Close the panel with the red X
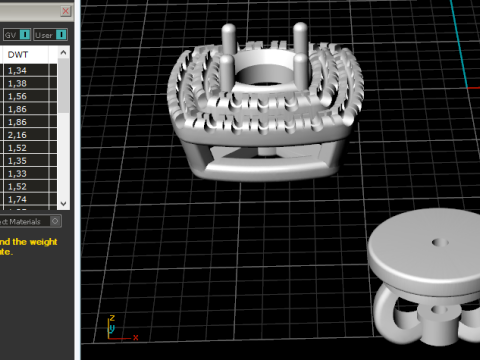The height and width of the screenshot is (360, 480). click(66, 11)
